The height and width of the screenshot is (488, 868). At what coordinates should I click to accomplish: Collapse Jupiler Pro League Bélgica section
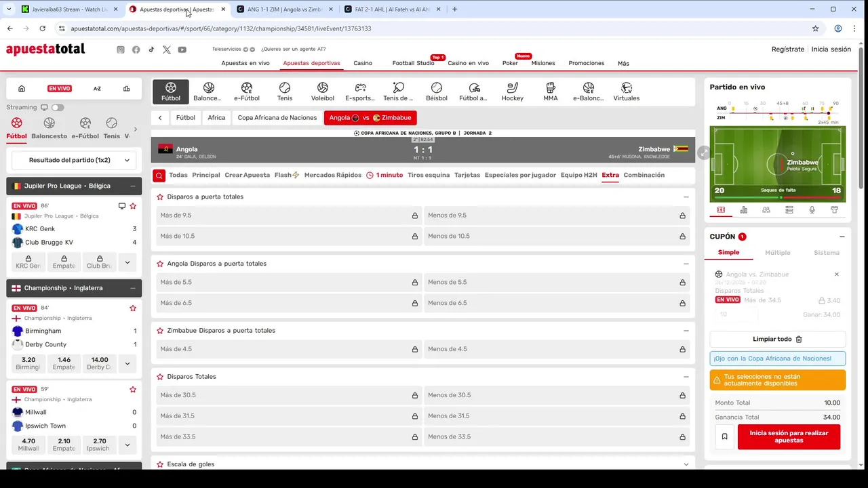[x=133, y=186]
